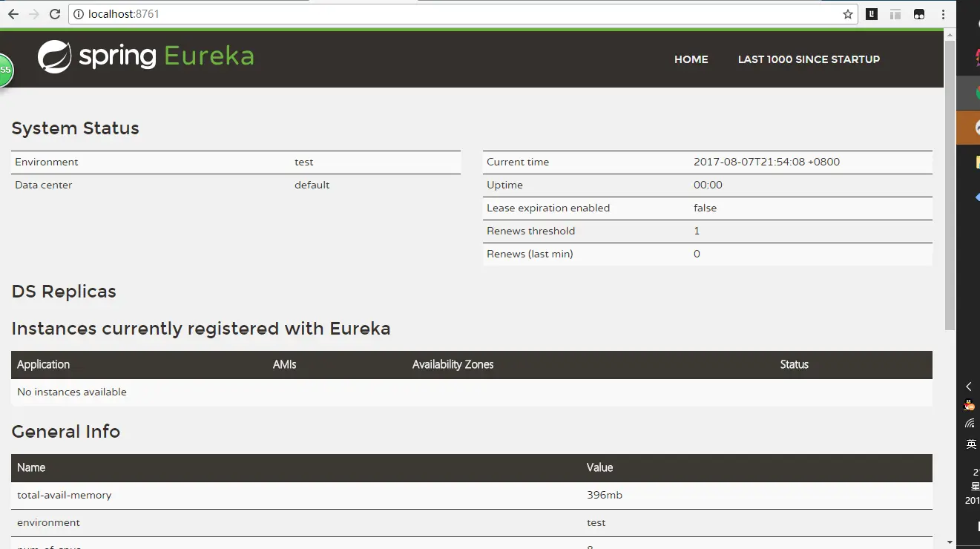This screenshot has height=549, width=980.
Task: Click the Uptime label
Action: pyautogui.click(x=504, y=185)
